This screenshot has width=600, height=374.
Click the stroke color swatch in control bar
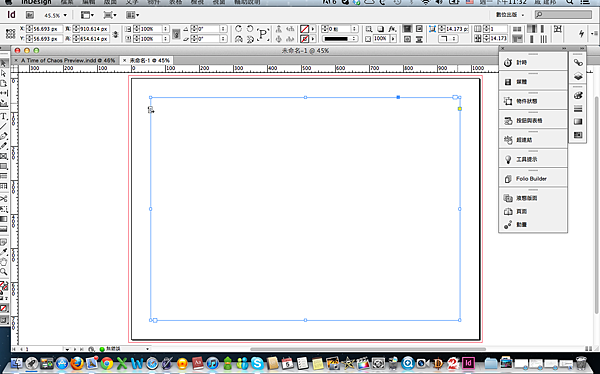pyautogui.click(x=305, y=39)
